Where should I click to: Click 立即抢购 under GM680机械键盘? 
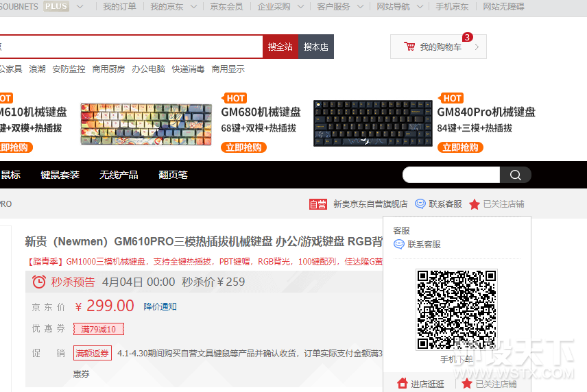tap(243, 147)
